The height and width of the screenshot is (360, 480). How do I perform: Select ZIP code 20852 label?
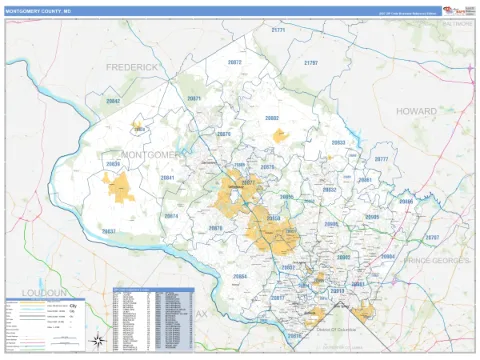click(x=288, y=268)
